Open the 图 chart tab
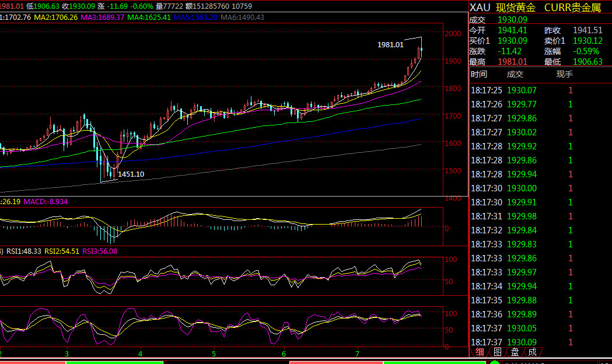Viewport: 612px width, 364px height. tap(497, 352)
